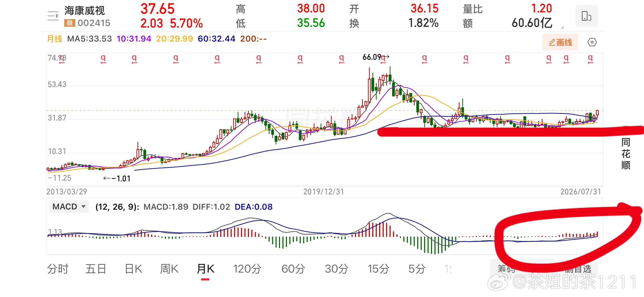Image resolution: width=644 pixels, height=297 pixels.
Task: Click the 60:32.44 moving average value
Action: tap(217, 39)
